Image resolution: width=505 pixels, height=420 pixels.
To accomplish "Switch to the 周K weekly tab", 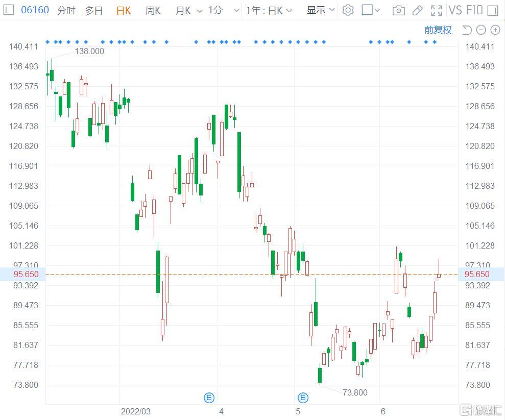I will 153,10.
